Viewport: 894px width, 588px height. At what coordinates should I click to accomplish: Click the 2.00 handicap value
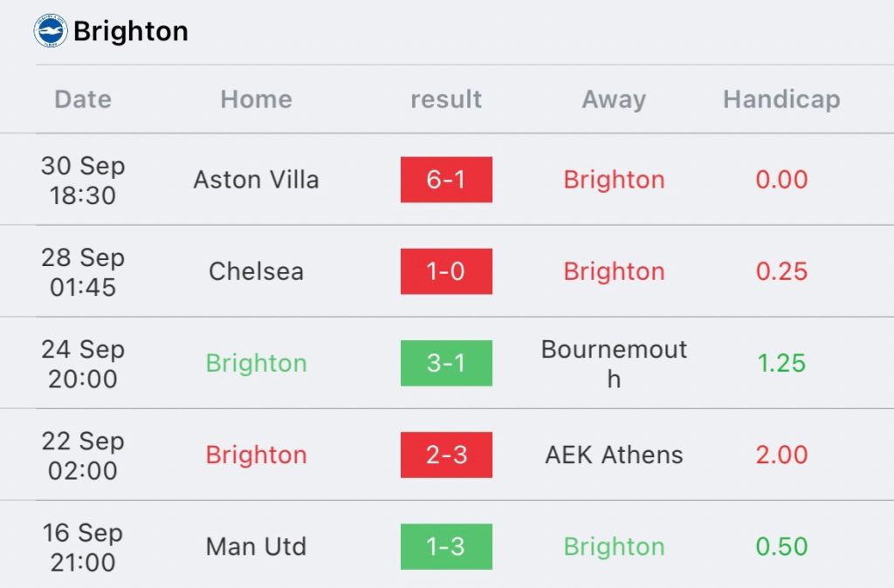pyautogui.click(x=781, y=455)
